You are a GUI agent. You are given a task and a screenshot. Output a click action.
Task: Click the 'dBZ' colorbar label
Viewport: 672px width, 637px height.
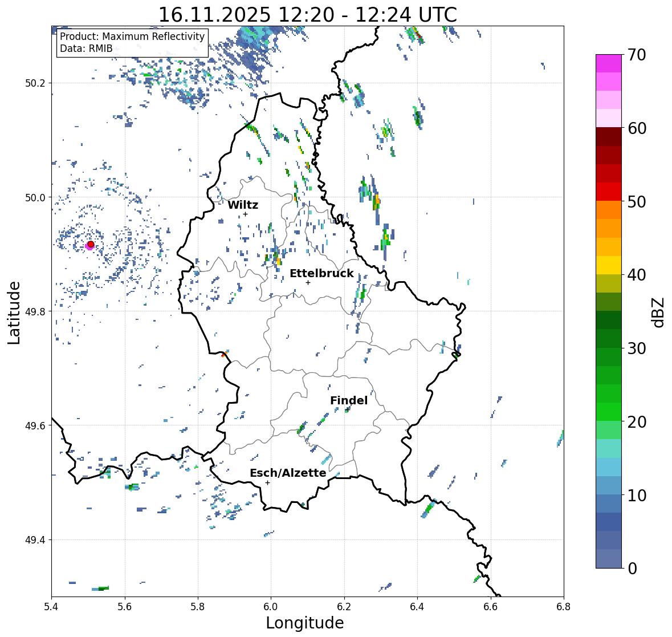(658, 313)
